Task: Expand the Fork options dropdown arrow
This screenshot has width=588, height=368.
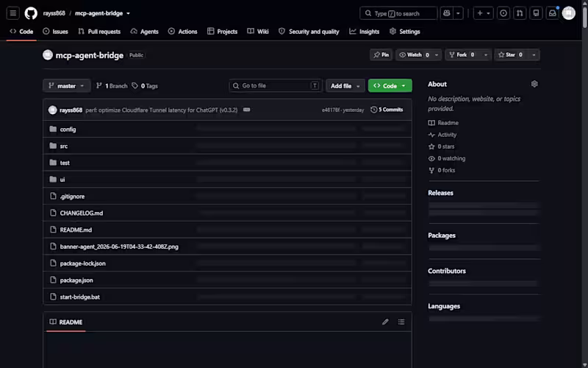Action: [x=486, y=54]
